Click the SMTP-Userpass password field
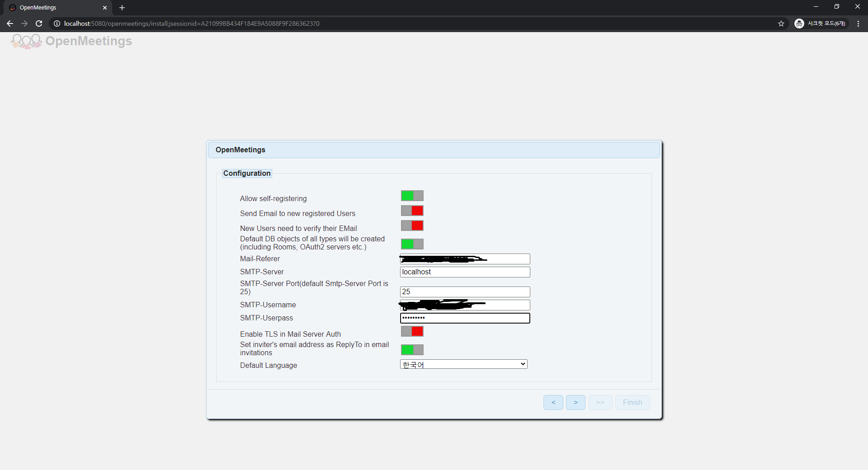The width and height of the screenshot is (868, 470). coord(465,318)
